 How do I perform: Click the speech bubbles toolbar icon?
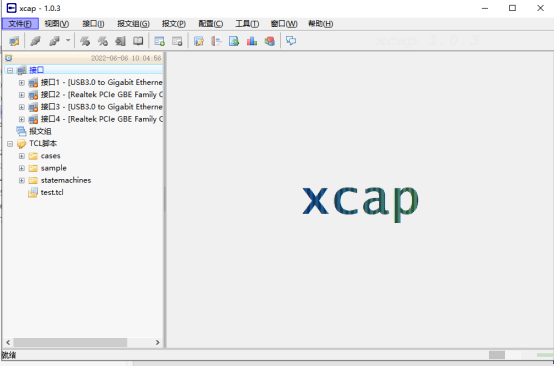pyautogui.click(x=291, y=41)
